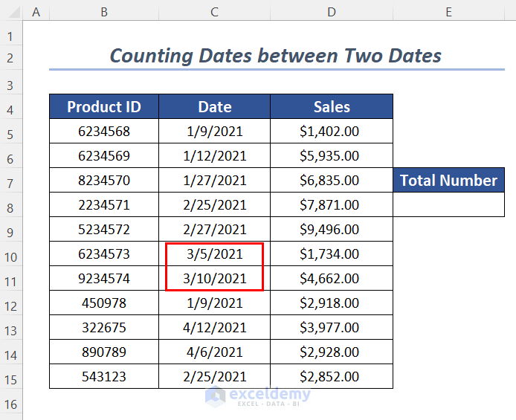Screen dimensions: 516x420
Task: Select sales cell $7,871.00
Action: [332, 204]
